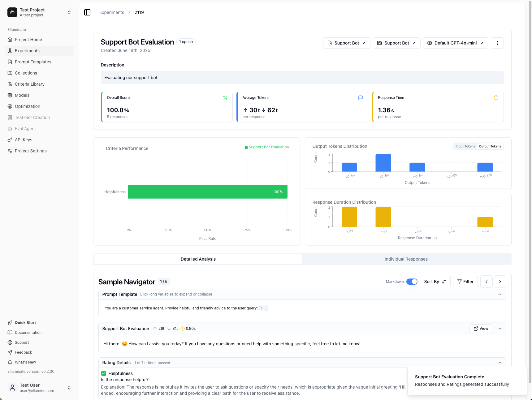Click the Project Settings sliders icon
Viewport: 532px width, 400px height.
click(10, 151)
